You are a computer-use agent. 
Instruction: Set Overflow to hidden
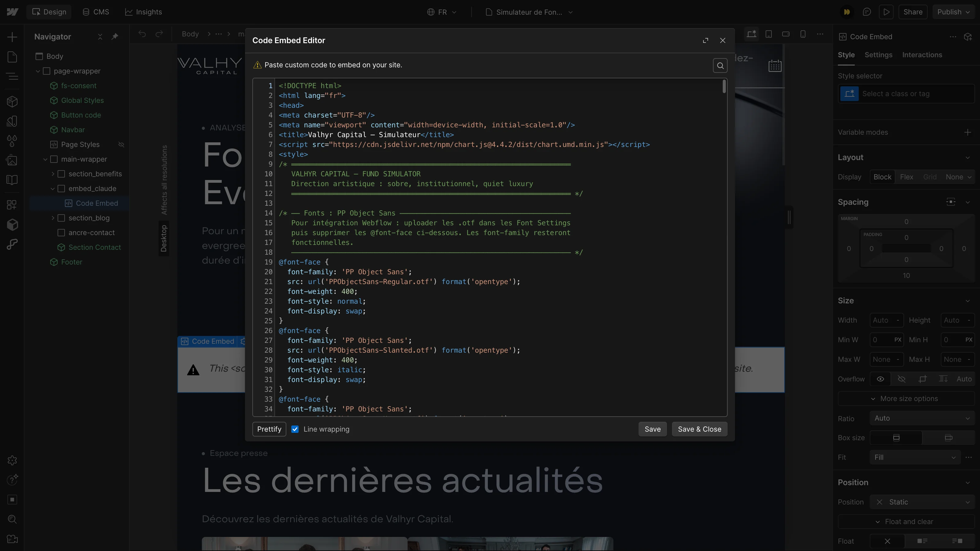click(x=901, y=379)
